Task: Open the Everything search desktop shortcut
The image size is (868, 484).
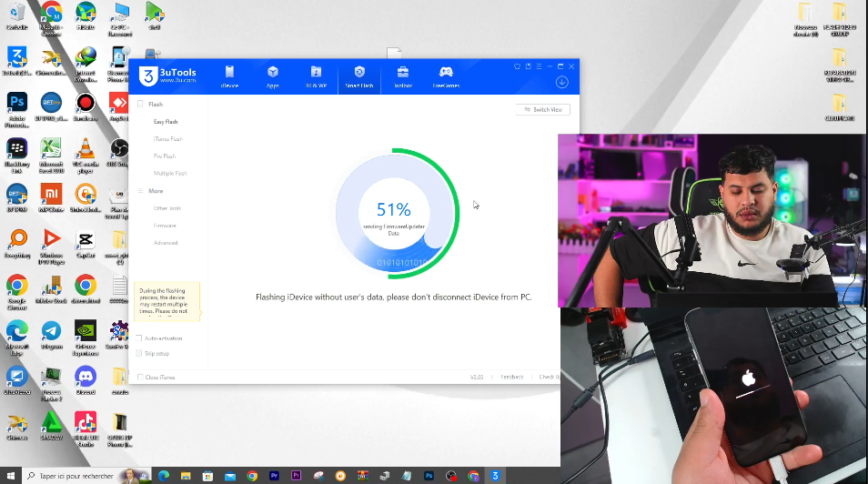Action: click(x=17, y=244)
